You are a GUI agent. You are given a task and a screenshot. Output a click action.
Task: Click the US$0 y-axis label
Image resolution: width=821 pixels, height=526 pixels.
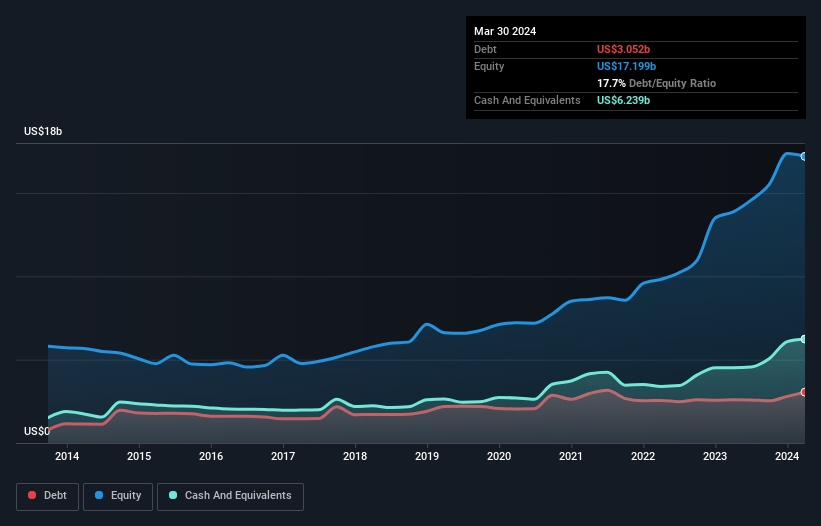pyautogui.click(x=37, y=431)
